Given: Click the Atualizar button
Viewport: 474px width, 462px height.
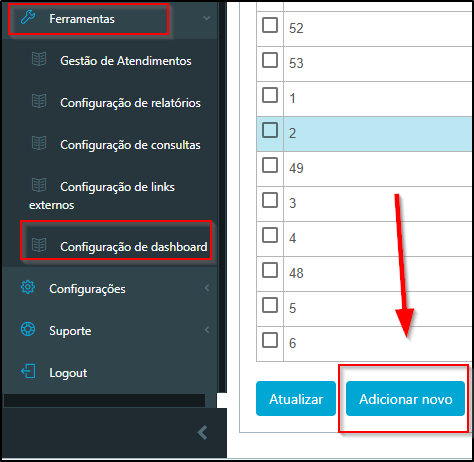Looking at the screenshot, I should pos(296,399).
